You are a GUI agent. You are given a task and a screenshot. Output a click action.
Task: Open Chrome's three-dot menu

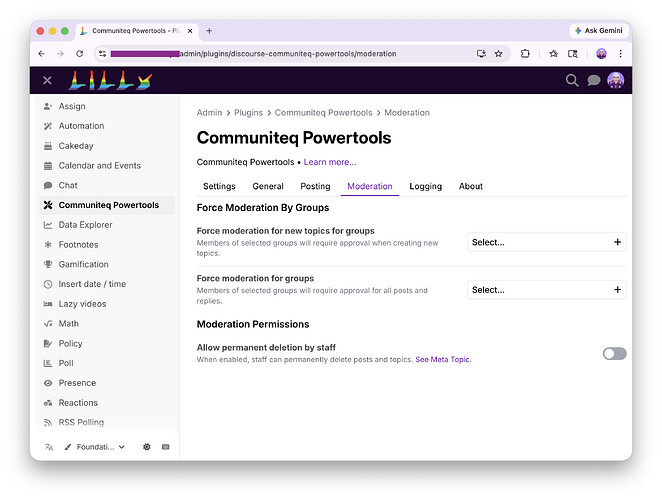pos(620,54)
